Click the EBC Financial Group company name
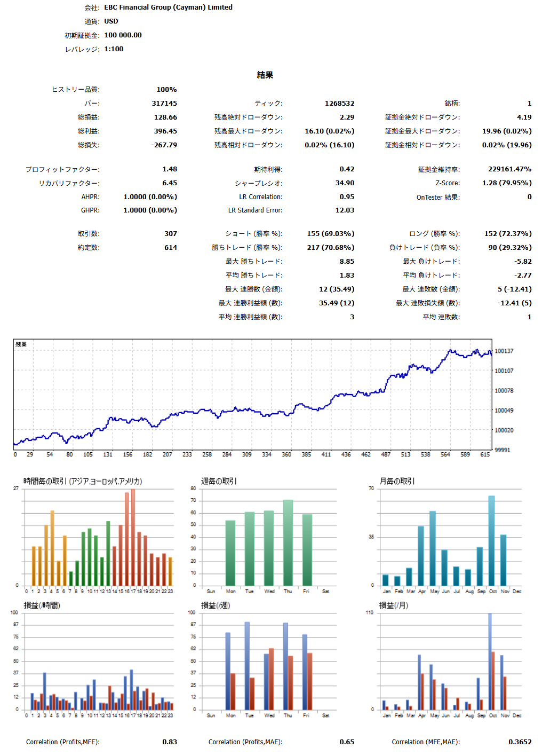This screenshot has width=542, height=756. [168, 7]
